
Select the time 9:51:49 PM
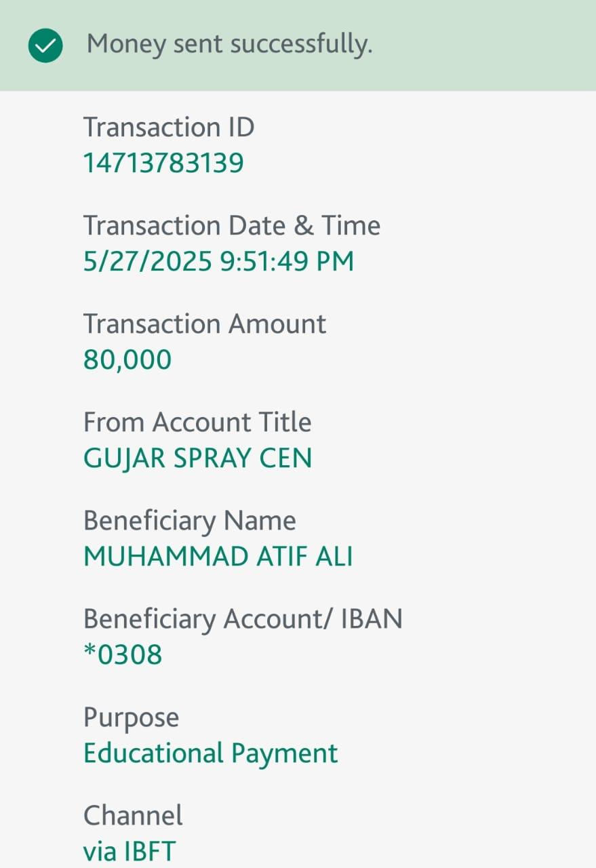[287, 262]
